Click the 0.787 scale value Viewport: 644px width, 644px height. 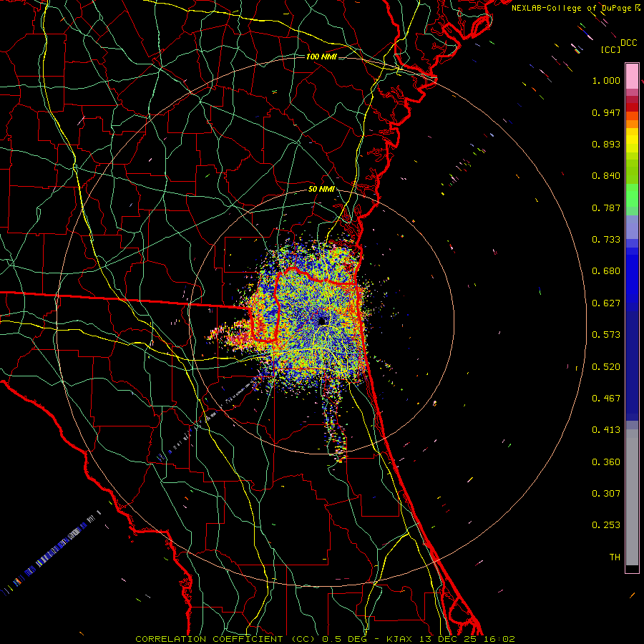606,208
